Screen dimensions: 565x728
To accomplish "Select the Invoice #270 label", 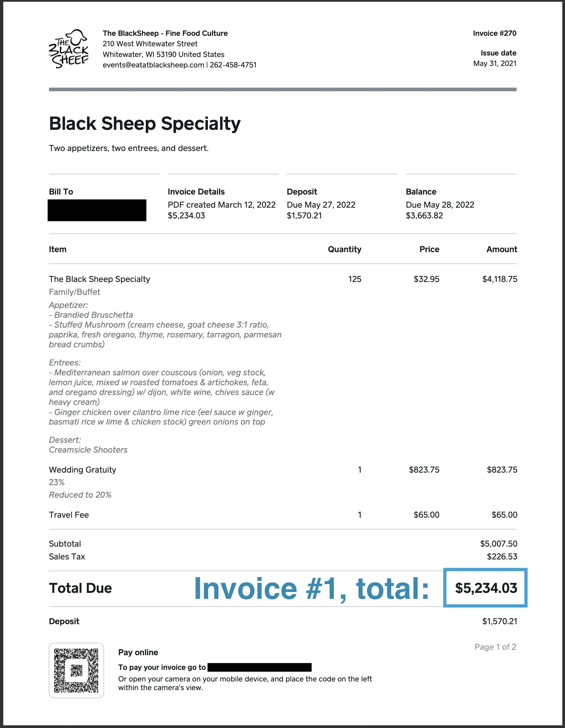I will [x=494, y=33].
